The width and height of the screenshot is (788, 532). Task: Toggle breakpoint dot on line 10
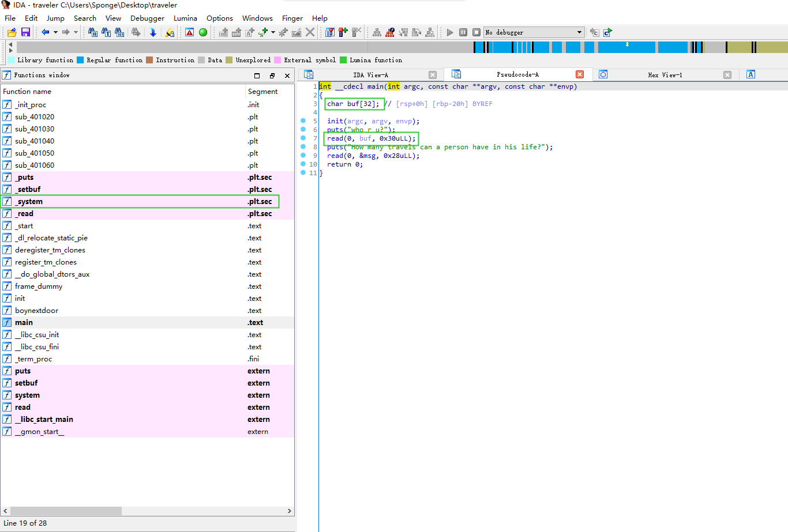(303, 164)
